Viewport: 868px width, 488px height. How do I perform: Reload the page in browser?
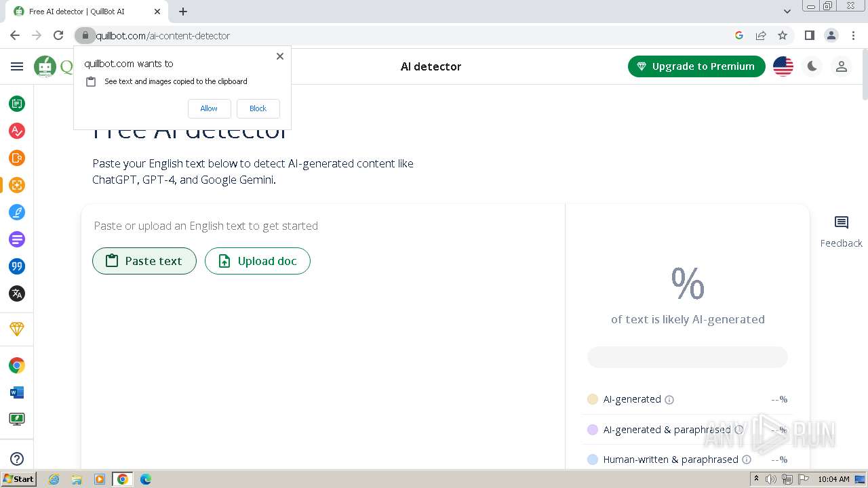[58, 35]
